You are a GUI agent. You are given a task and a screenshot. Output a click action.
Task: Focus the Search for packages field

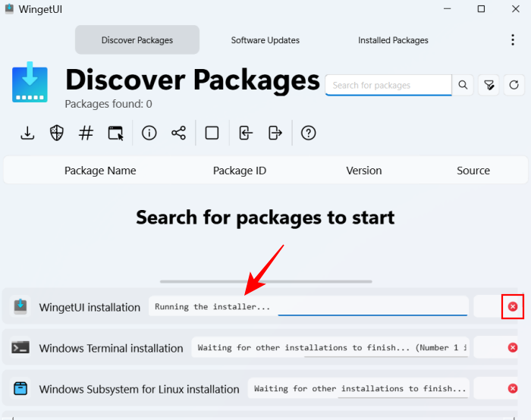(388, 85)
